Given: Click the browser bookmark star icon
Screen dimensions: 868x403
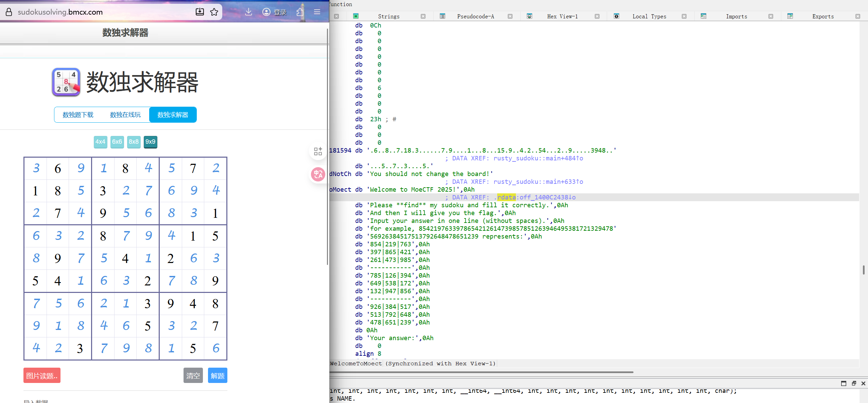Looking at the screenshot, I should click(x=214, y=12).
